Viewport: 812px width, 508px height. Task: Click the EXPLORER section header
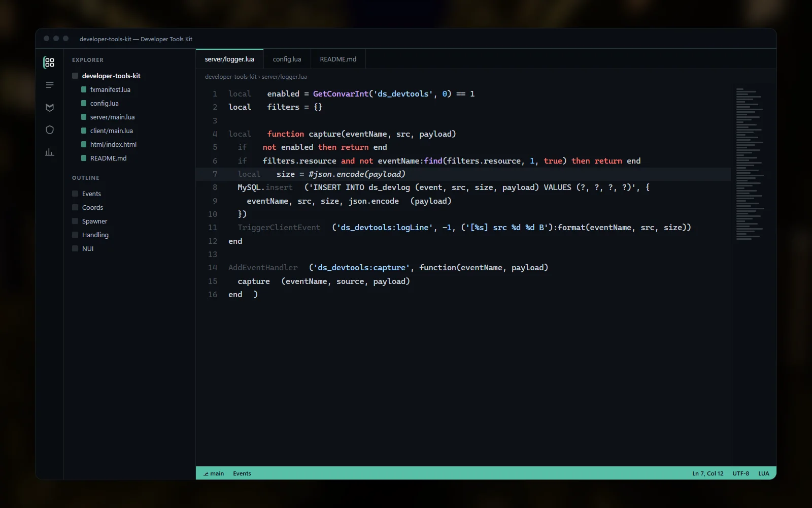pyautogui.click(x=88, y=60)
